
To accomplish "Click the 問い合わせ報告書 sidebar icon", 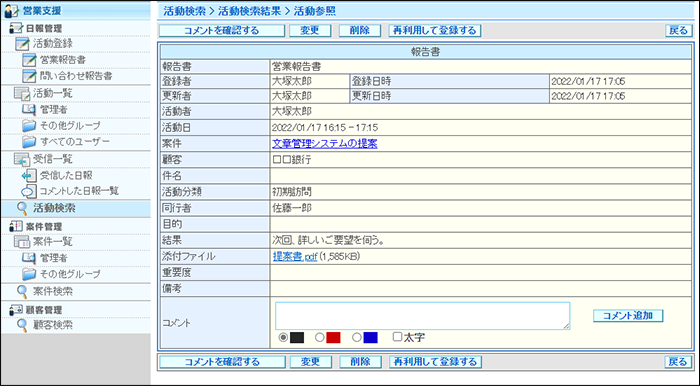I will point(29,76).
